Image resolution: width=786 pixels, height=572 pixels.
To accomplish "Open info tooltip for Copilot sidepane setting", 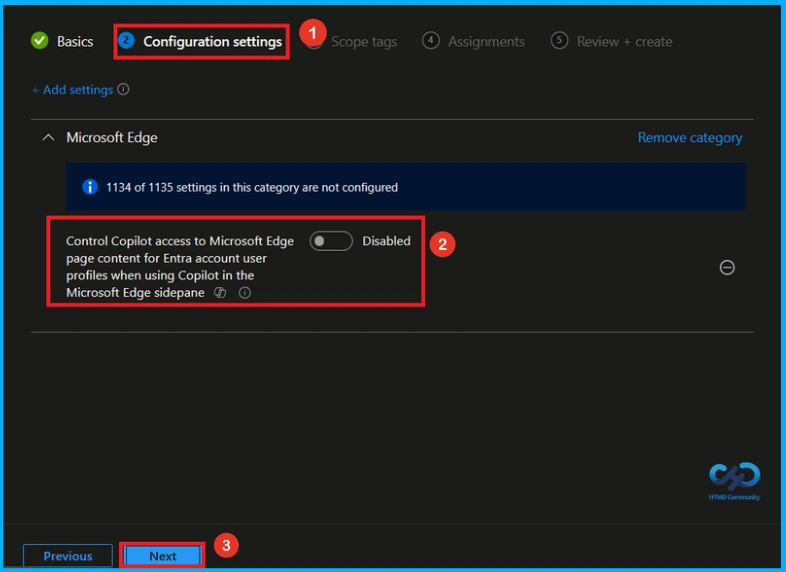I will click(x=245, y=293).
